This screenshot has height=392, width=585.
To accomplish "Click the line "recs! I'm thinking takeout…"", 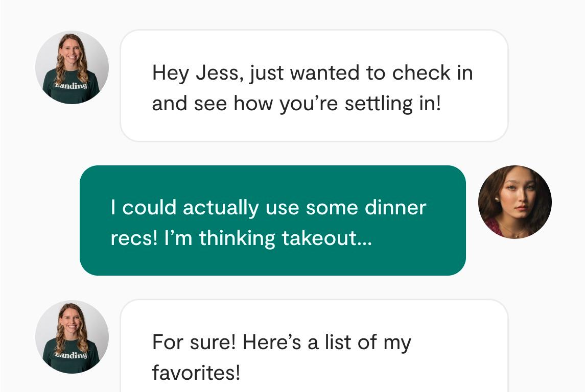I will 241,238.
